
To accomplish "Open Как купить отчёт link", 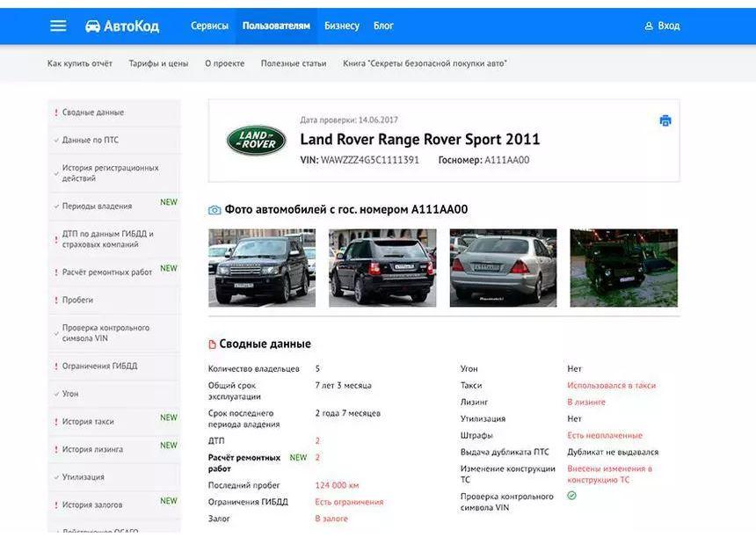I will click(x=80, y=63).
